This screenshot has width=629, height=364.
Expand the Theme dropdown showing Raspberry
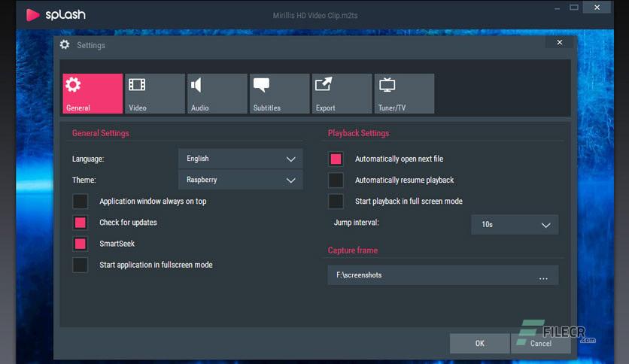tap(240, 180)
